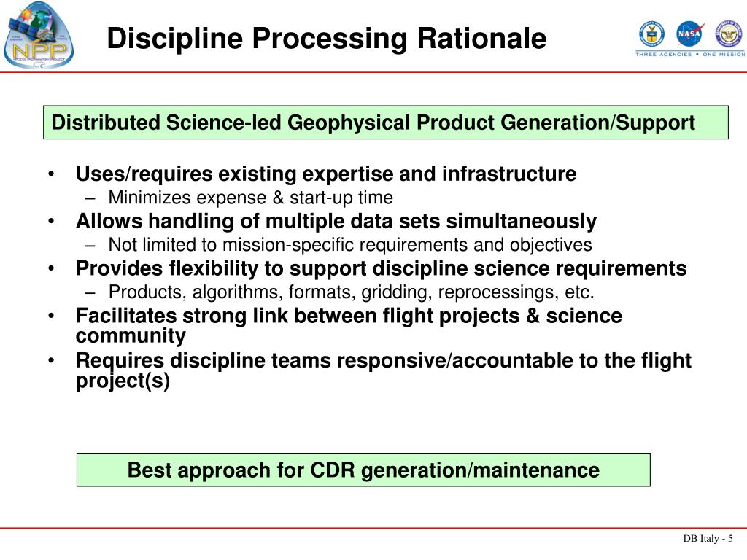Click sub-item Minimizes expense & start-up time
The image size is (747, 560).
click(x=251, y=197)
